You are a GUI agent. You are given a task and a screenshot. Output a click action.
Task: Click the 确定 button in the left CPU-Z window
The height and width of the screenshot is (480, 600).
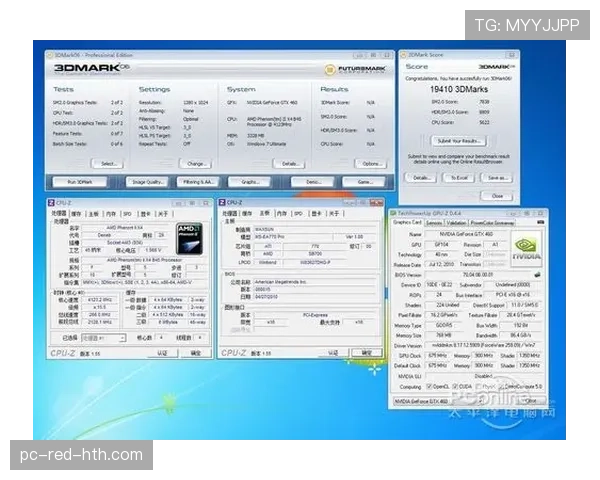coord(196,353)
